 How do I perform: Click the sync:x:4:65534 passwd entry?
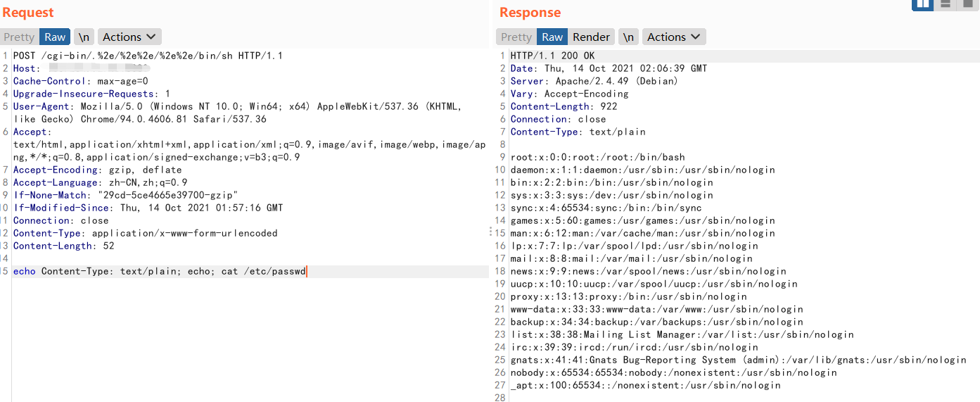click(x=606, y=208)
